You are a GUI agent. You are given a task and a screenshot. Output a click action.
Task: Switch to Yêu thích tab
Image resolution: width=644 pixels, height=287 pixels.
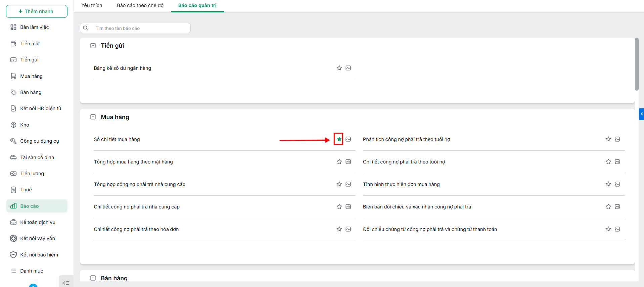tap(92, 5)
